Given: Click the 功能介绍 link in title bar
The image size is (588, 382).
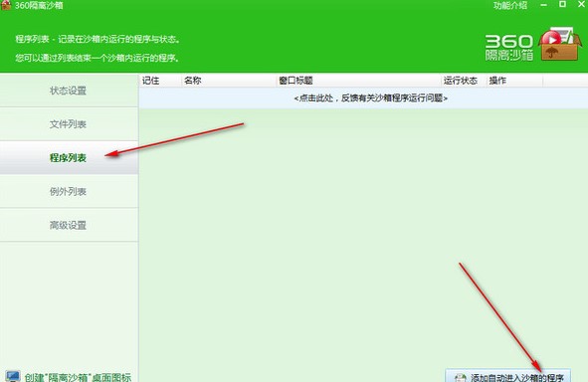Looking at the screenshot, I should pos(510,5).
